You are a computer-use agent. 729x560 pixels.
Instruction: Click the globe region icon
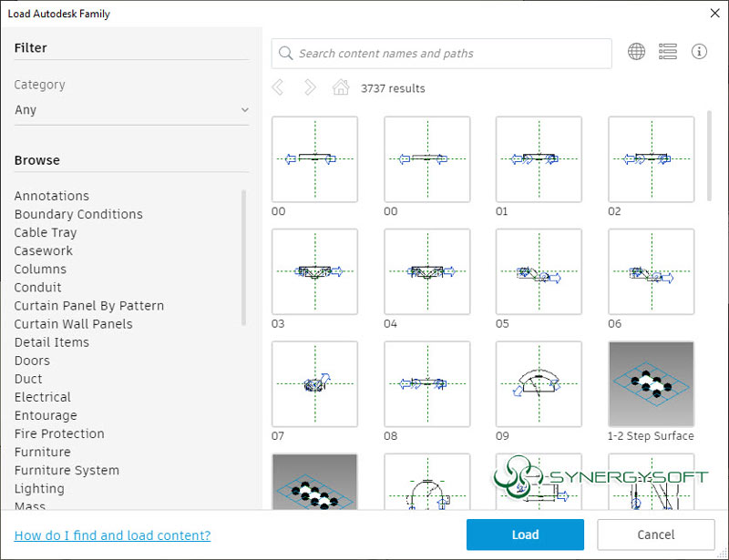636,52
